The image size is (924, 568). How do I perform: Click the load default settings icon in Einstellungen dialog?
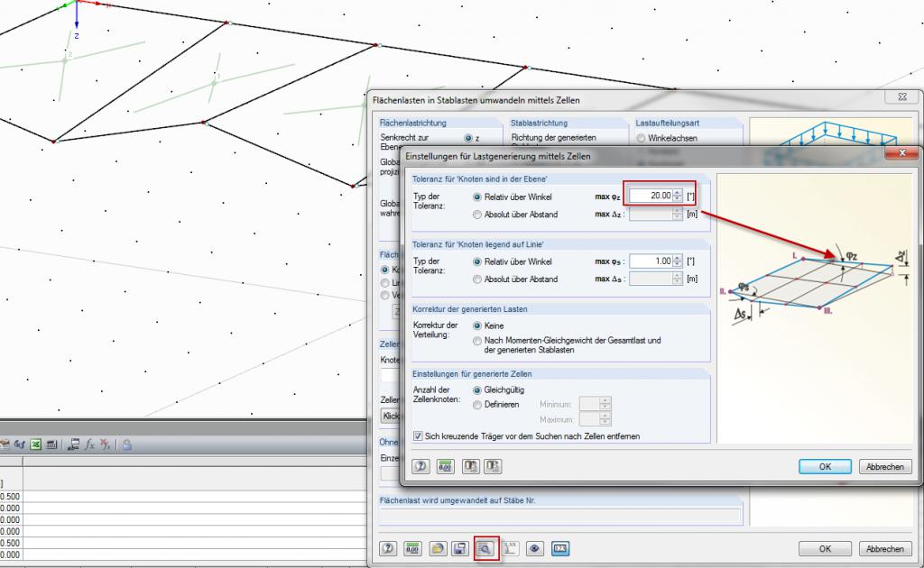[x=470, y=466]
